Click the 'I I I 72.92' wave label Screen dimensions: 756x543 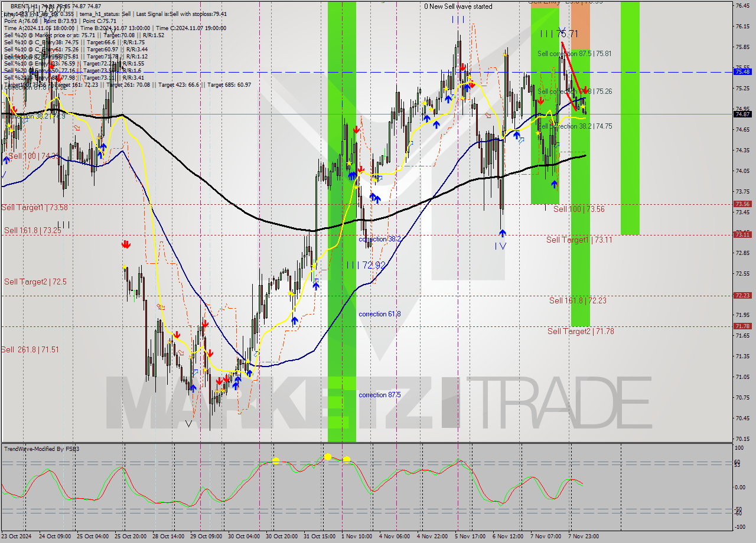click(x=366, y=266)
